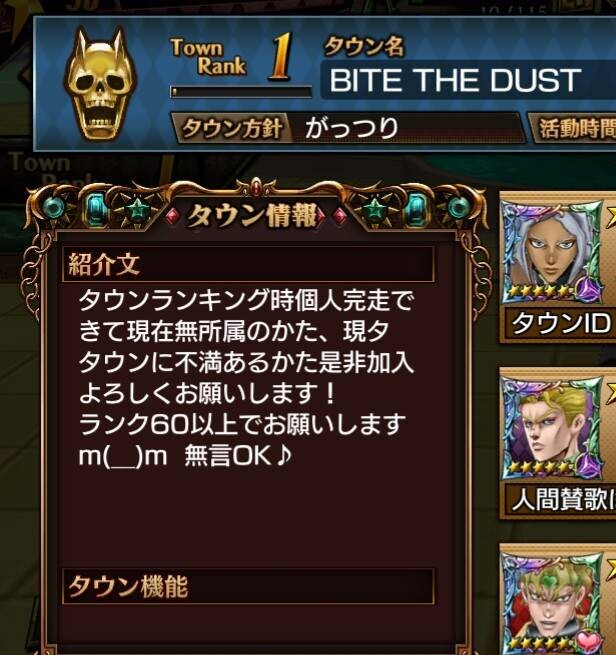Image resolution: width=616 pixels, height=655 pixels.
Task: Select the blond character card below タウンID
Action: pyautogui.click(x=551, y=428)
